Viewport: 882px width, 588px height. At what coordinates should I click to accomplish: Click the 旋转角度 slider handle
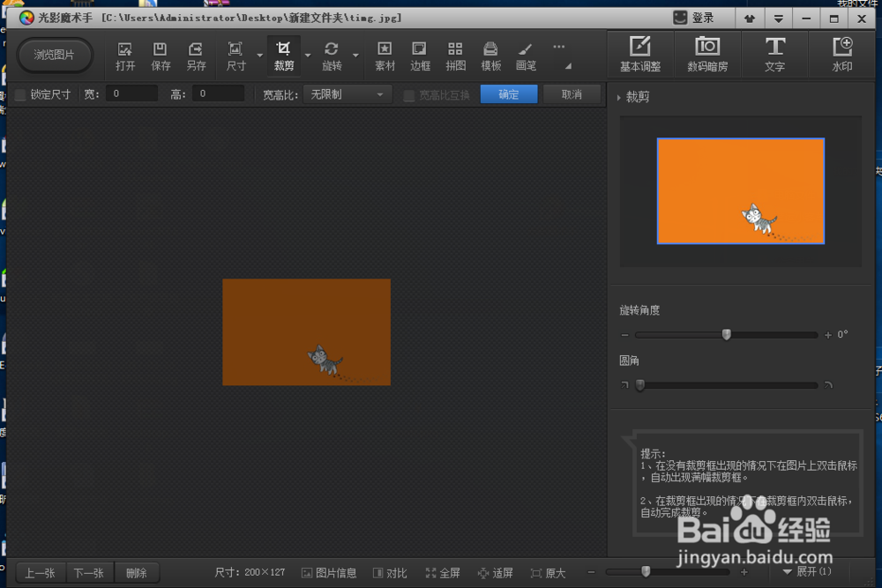tap(727, 334)
